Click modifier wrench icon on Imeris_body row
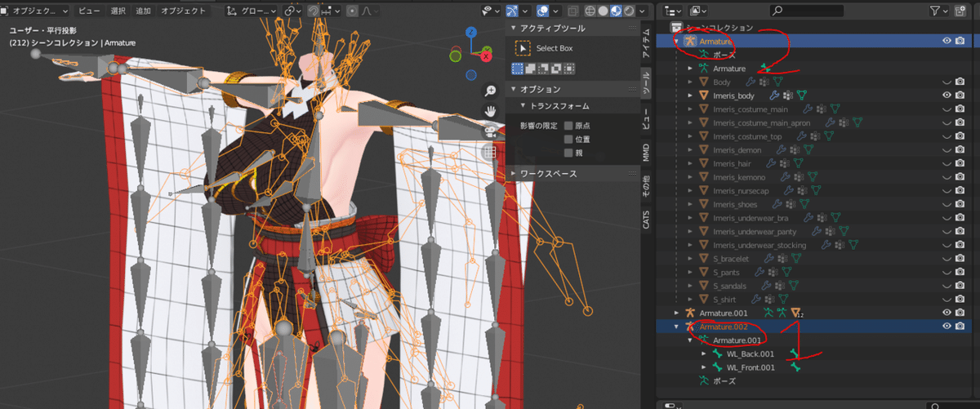Viewport: 980px width, 409px height. (x=774, y=96)
